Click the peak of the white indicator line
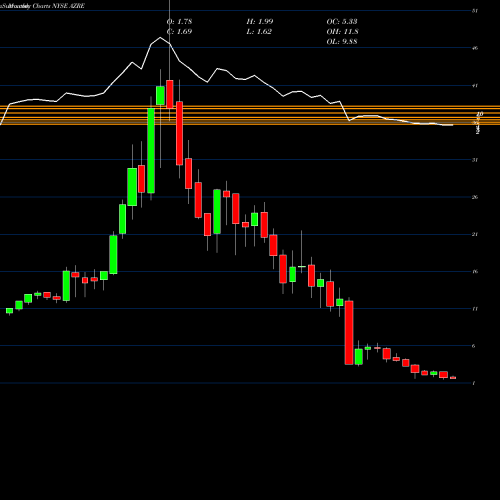 click(160, 38)
